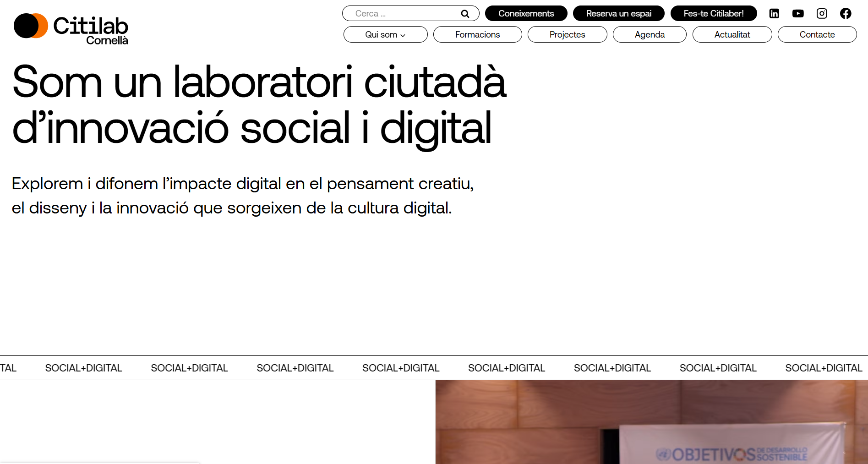The width and height of the screenshot is (868, 464).
Task: Open Citilab's YouTube channel icon
Action: point(798,13)
